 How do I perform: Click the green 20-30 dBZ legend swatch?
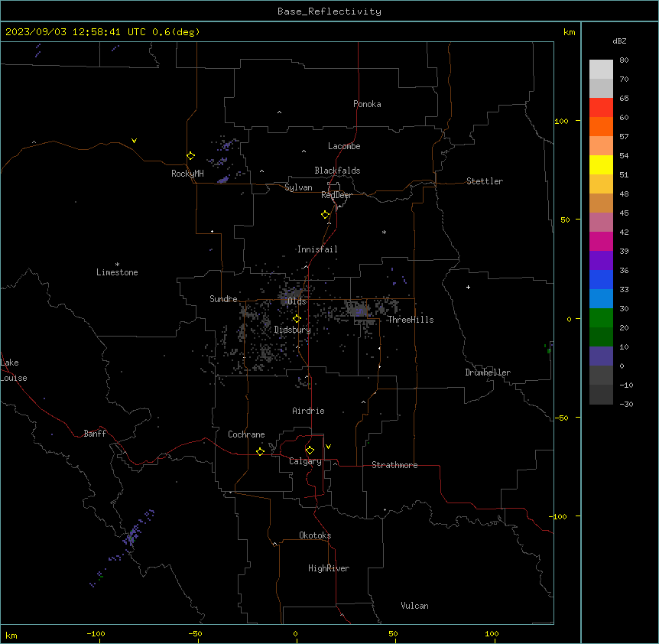tap(601, 318)
